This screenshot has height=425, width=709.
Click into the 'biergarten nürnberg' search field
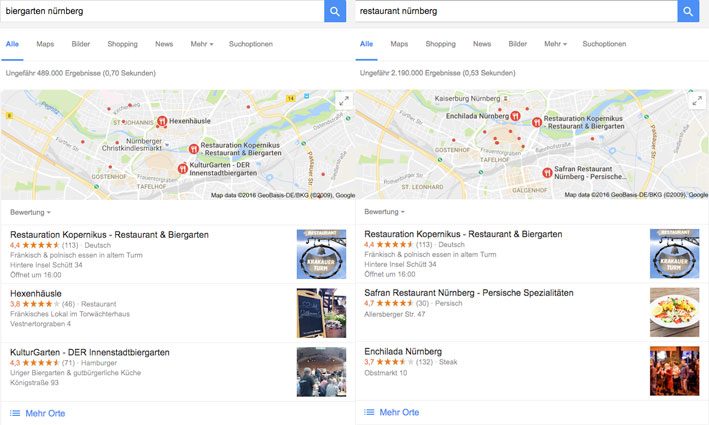tap(163, 11)
